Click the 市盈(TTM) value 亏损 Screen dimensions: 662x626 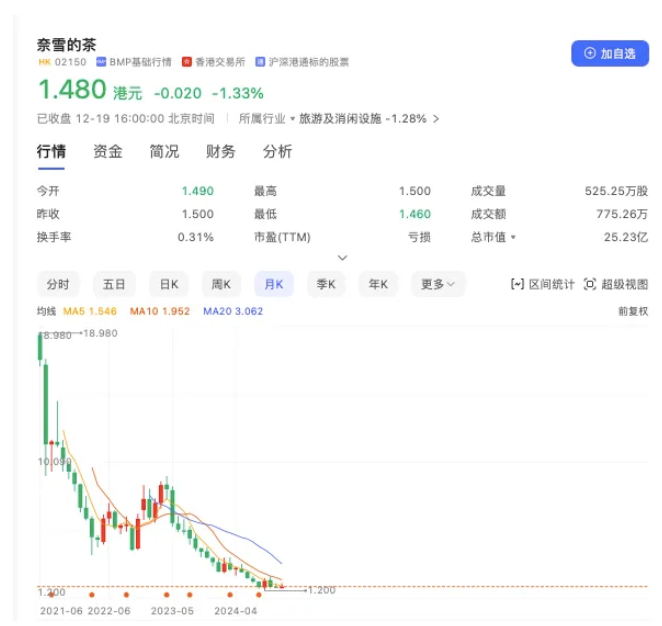pos(419,237)
